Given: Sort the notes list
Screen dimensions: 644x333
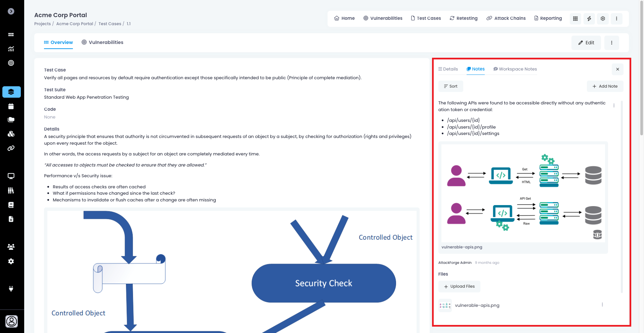Looking at the screenshot, I should 450,86.
